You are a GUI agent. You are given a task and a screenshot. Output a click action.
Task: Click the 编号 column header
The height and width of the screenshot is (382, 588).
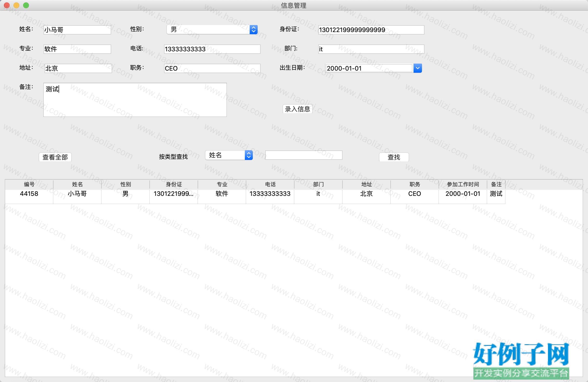(29, 184)
